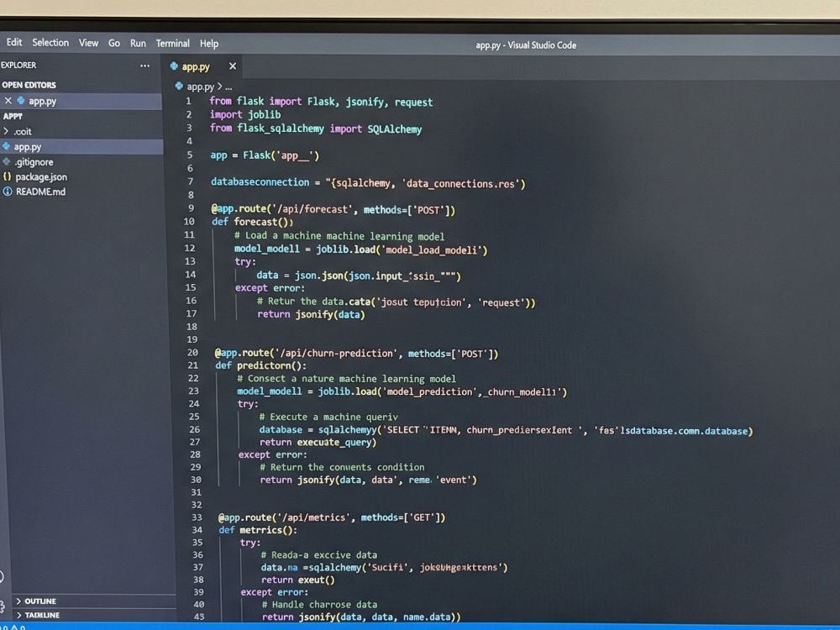Click 'Flask('app__')' on line 5
This screenshot has height=630, width=840.
[x=281, y=156]
